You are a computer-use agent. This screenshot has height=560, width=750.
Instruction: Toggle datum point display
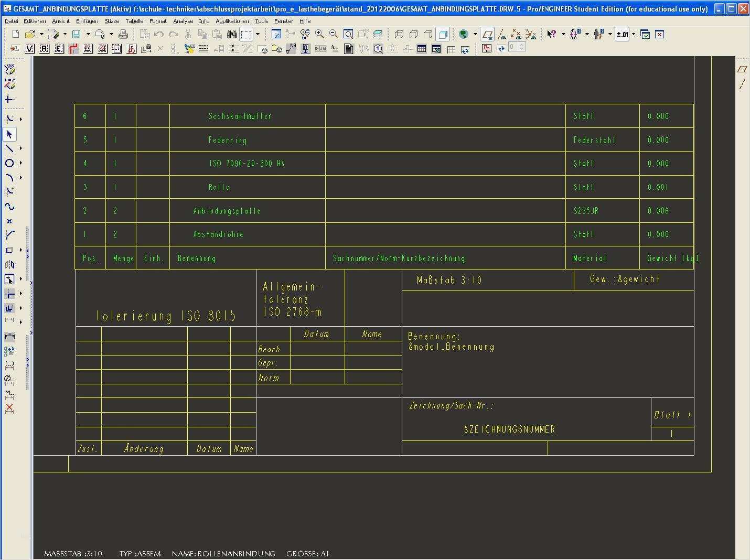pos(516,35)
